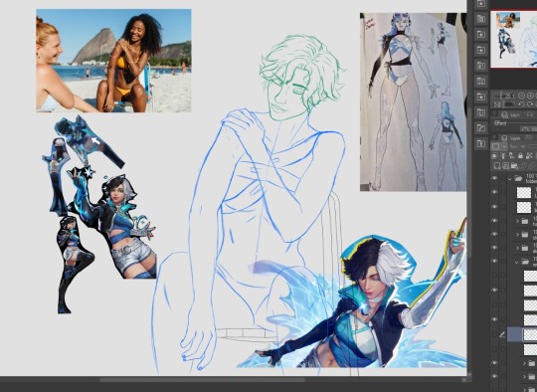Select the highlighted layer's thumbnail
Screen dimensions: 537x392
[x=530, y=334]
